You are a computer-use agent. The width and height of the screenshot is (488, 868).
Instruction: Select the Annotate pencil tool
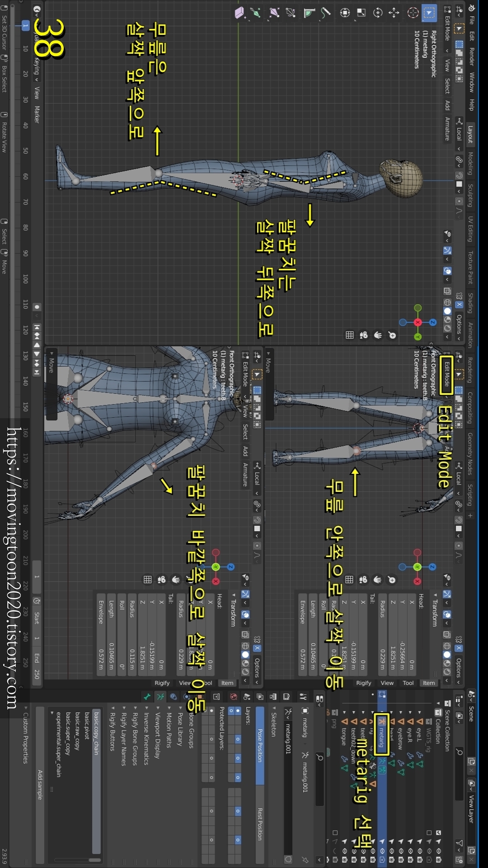(326, 13)
